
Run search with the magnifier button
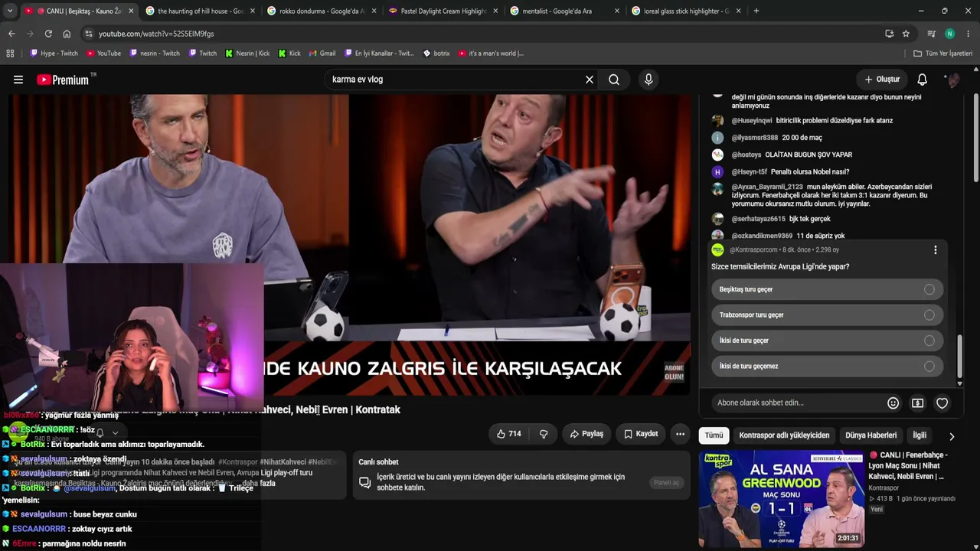pos(614,80)
